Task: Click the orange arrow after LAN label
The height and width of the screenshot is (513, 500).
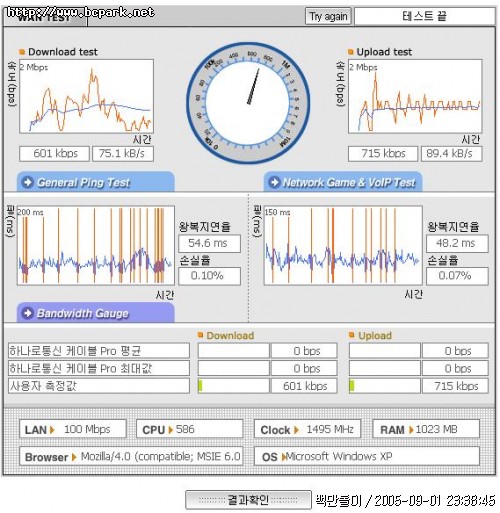Action: click(x=52, y=430)
